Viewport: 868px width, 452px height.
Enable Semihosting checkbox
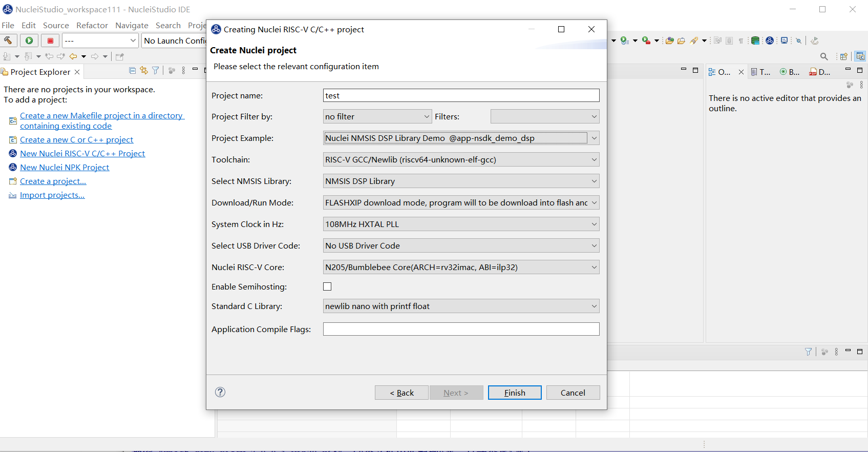point(327,286)
